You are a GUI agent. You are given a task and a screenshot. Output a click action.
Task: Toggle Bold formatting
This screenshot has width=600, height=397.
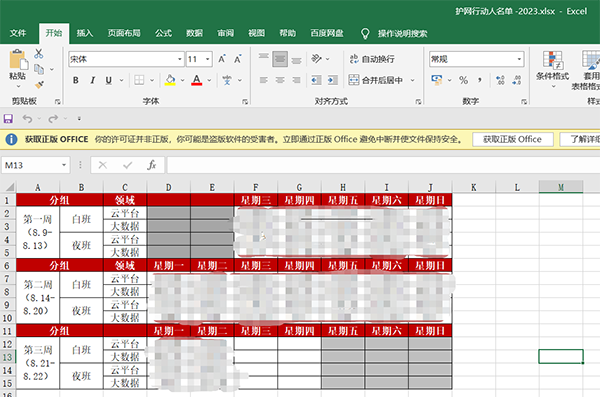coord(76,80)
